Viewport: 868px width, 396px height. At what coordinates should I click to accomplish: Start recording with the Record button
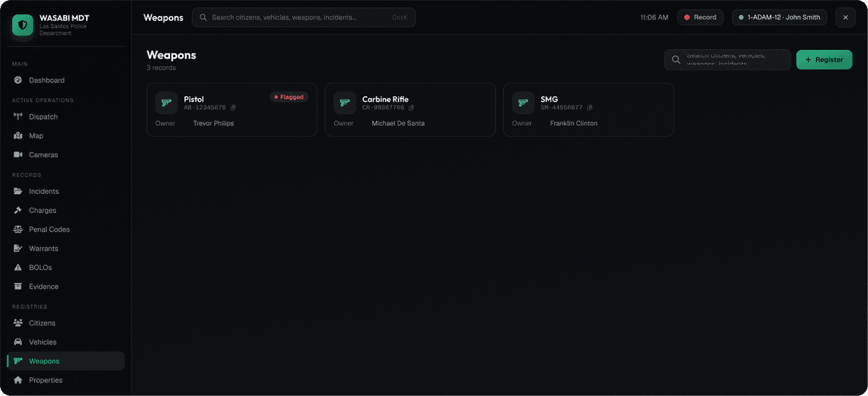tap(699, 17)
